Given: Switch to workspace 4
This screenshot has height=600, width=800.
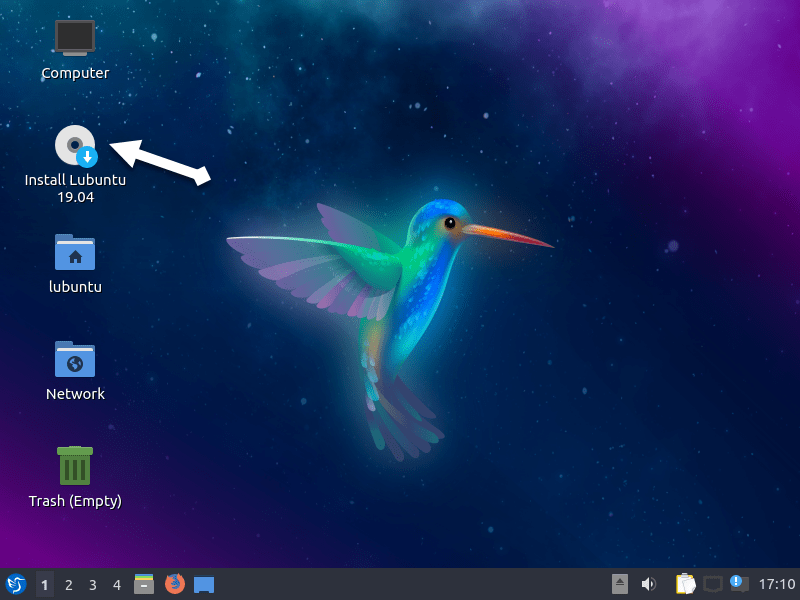Looking at the screenshot, I should 117,584.
